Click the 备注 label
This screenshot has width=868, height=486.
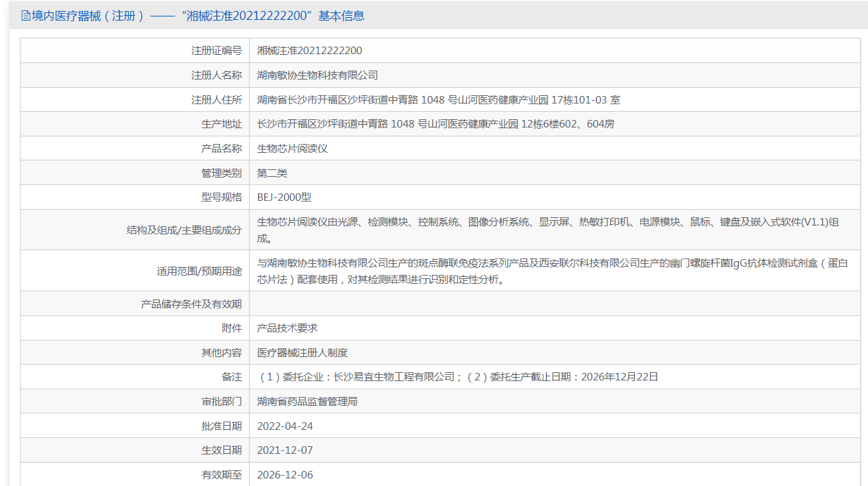[x=232, y=377]
